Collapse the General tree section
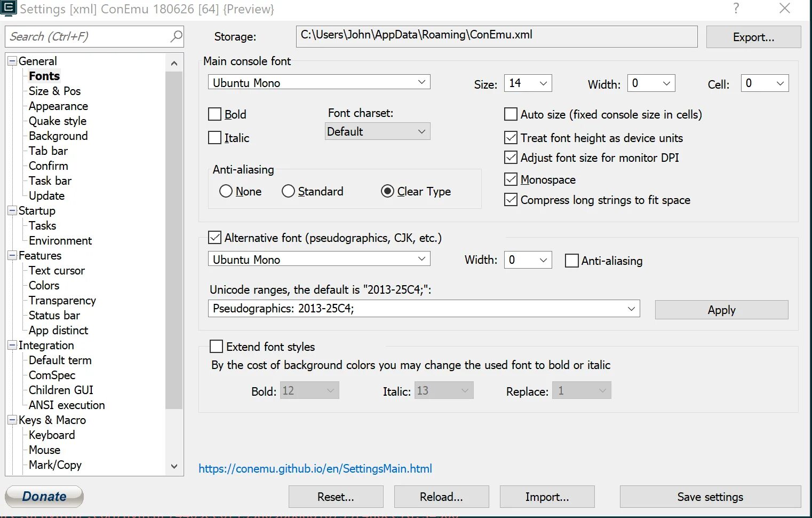Screen dimensions: 812x518 pyautogui.click(x=11, y=61)
